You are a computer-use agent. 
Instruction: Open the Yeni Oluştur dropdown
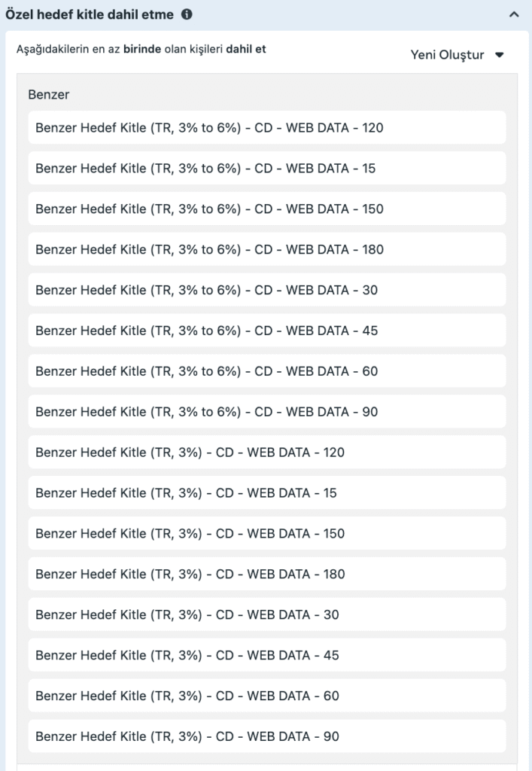tap(457, 55)
